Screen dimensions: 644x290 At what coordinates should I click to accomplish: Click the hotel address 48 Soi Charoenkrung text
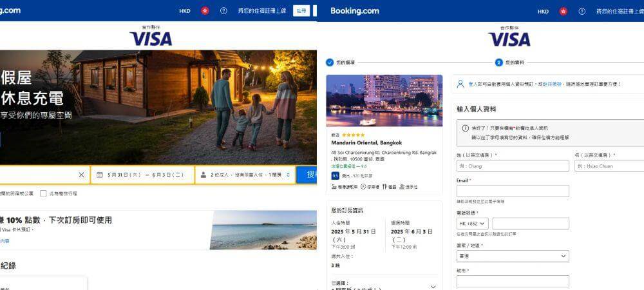click(384, 155)
